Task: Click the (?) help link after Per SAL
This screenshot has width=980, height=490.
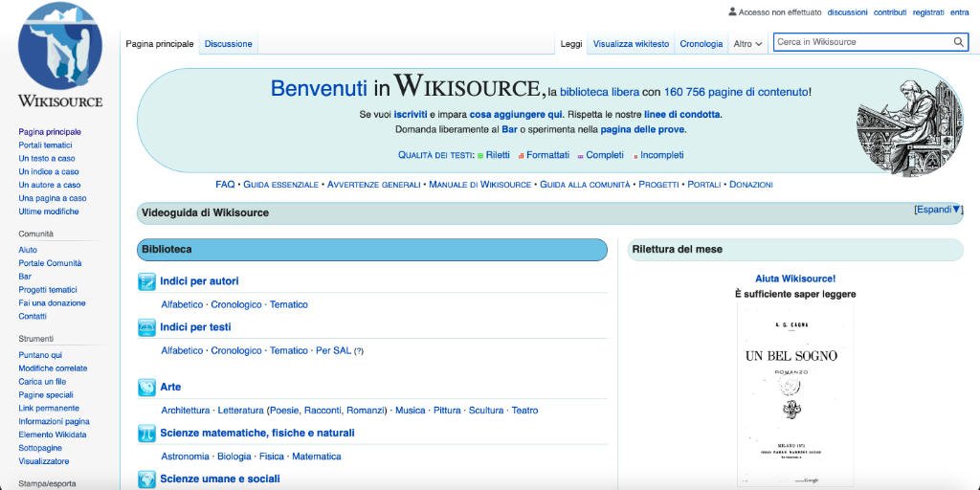Action: 359,351
